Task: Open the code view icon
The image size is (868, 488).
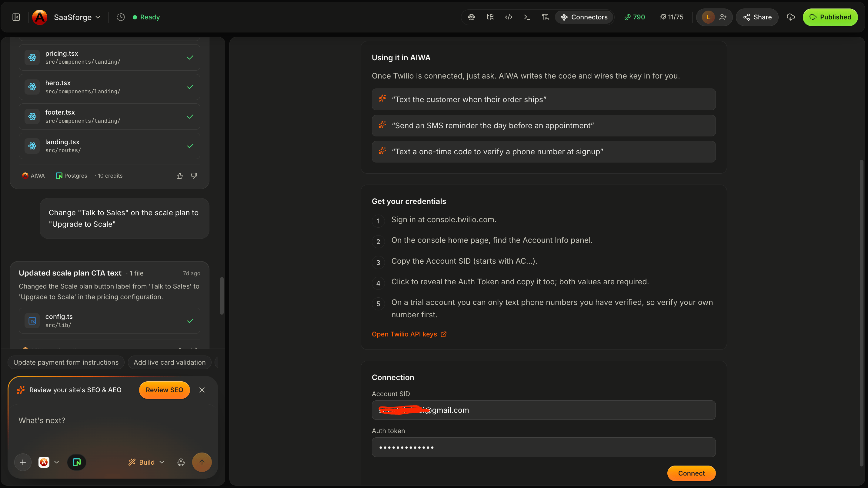Action: [509, 17]
